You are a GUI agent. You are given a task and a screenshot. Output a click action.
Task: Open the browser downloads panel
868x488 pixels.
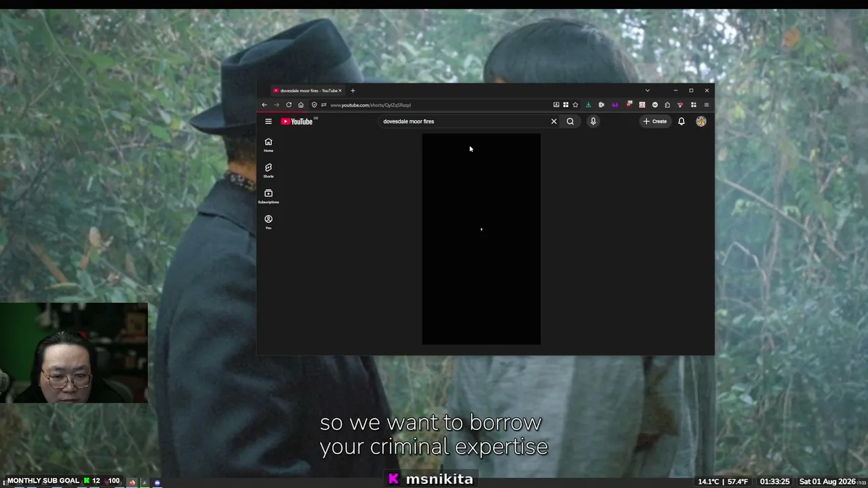click(x=588, y=105)
